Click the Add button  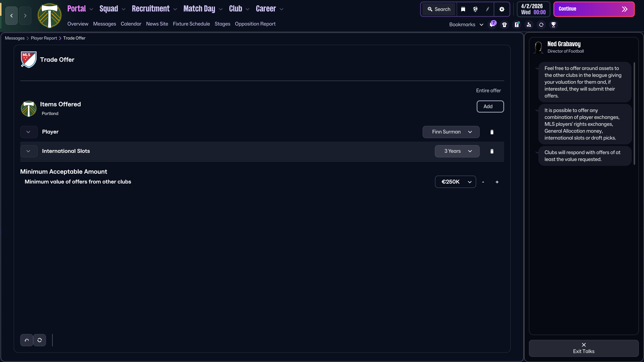click(490, 106)
